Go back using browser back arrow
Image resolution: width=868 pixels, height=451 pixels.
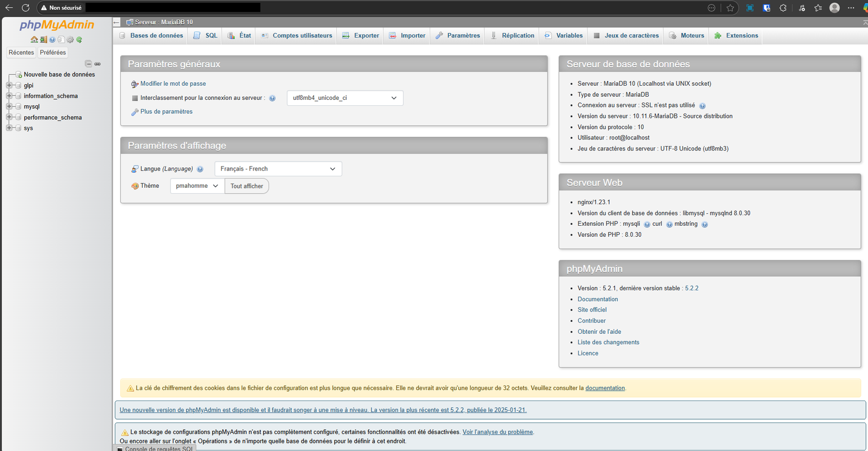9,8
